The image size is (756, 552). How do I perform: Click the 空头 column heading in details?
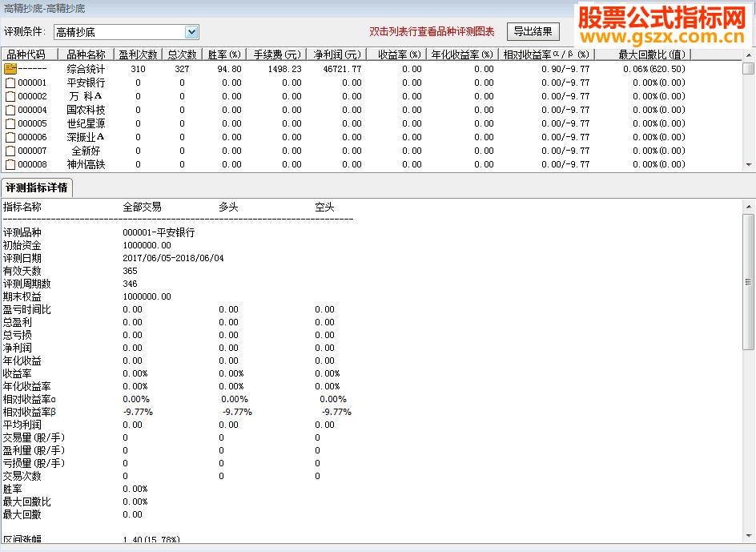(x=324, y=208)
